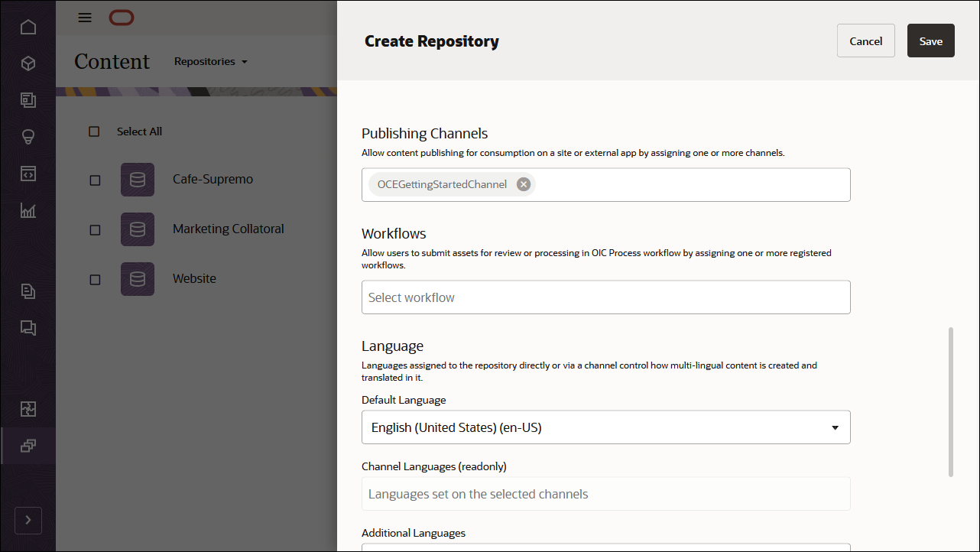Open the Documents icon in sidebar
The height and width of the screenshot is (552, 980).
pos(28,291)
